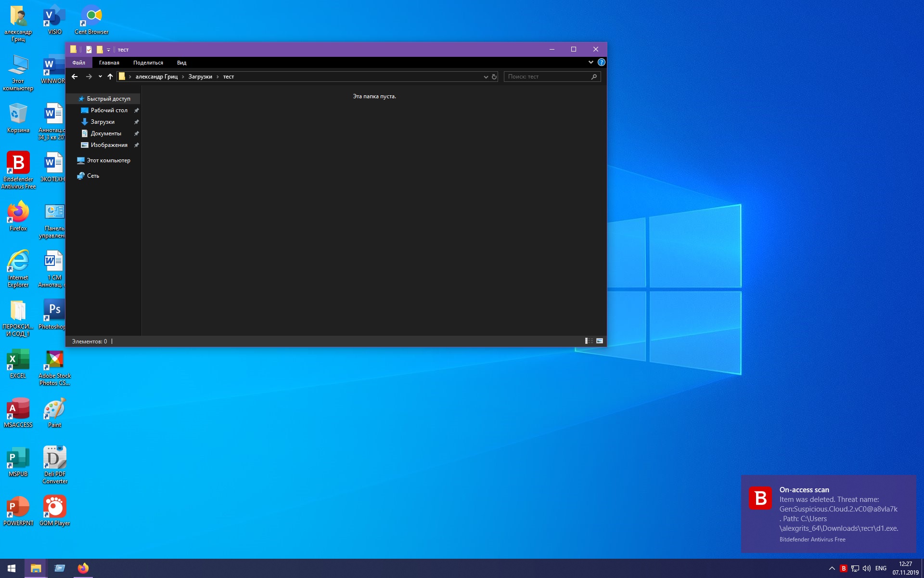The image size is (924, 578).
Task: Expand the address bar history dropdown
Action: (486, 77)
